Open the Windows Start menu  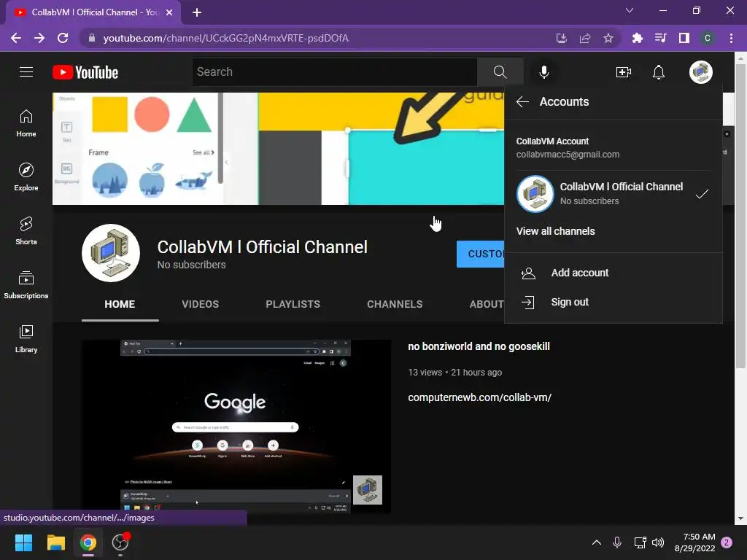point(23,542)
